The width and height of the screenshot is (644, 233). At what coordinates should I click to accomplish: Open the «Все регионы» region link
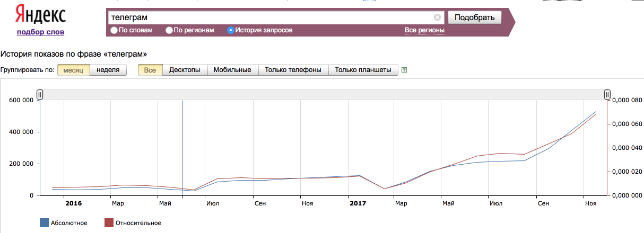click(424, 30)
